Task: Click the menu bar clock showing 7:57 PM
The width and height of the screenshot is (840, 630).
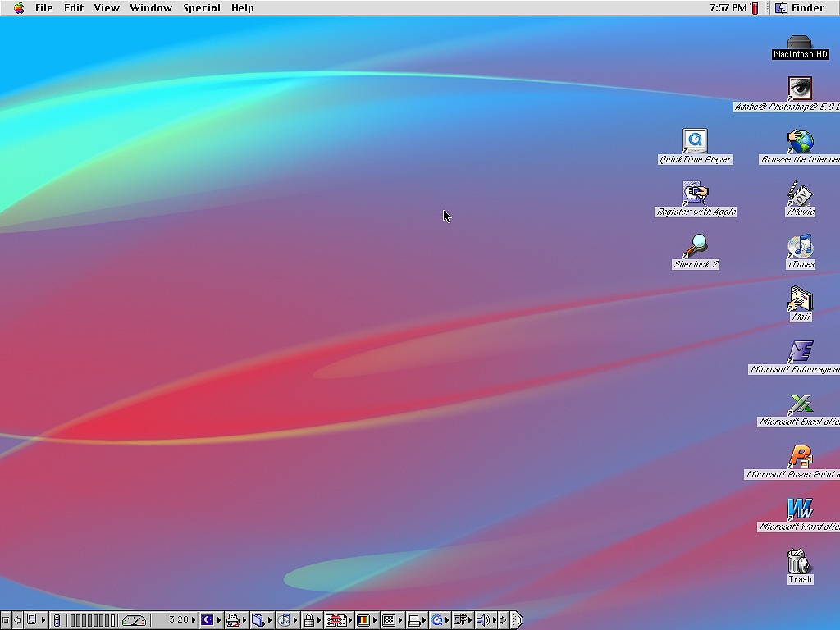Action: pos(728,8)
